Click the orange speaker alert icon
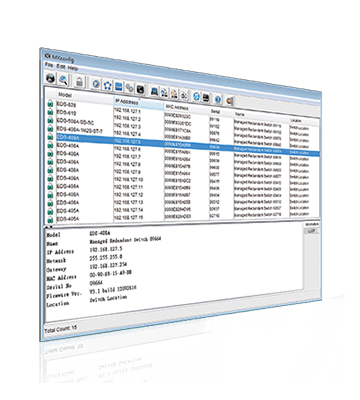 [x=229, y=100]
